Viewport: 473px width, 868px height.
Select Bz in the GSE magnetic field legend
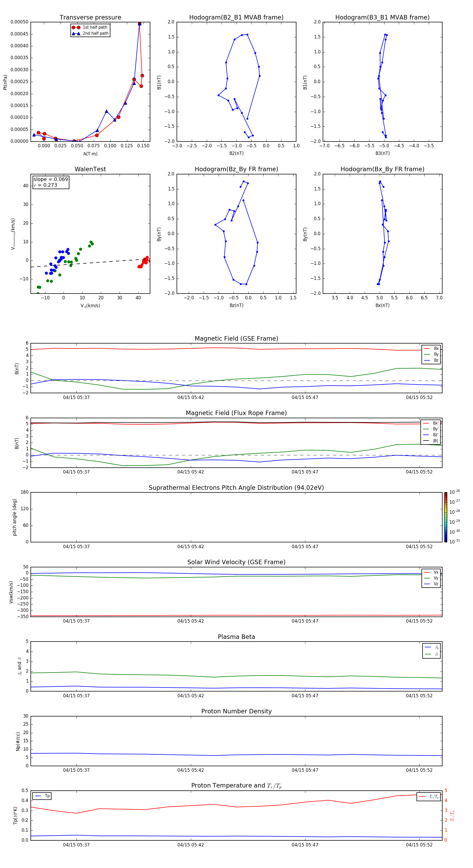[431, 360]
